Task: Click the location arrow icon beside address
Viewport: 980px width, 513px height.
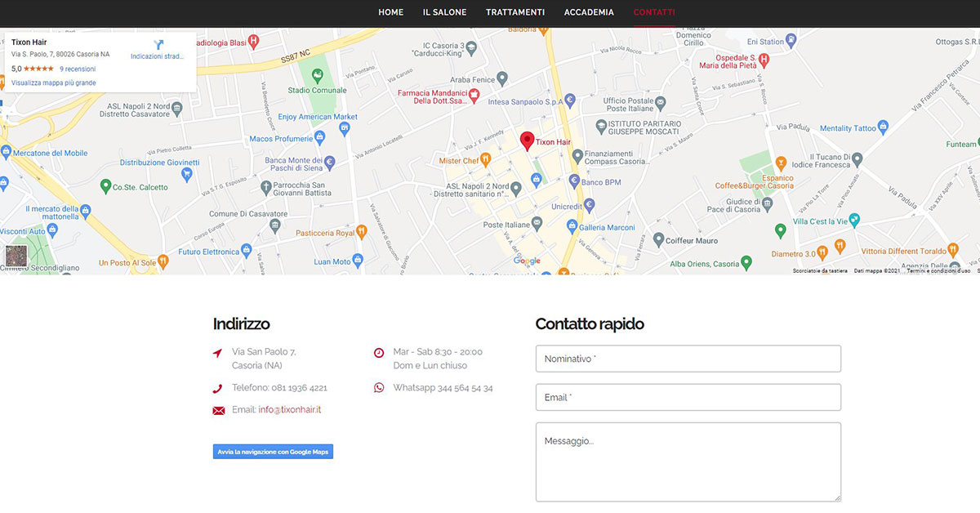Action: [217, 353]
